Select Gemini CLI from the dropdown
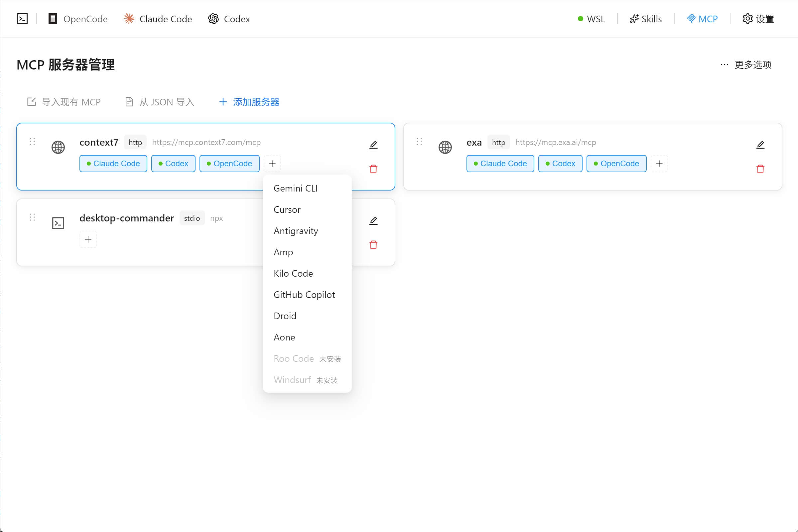 point(307,188)
